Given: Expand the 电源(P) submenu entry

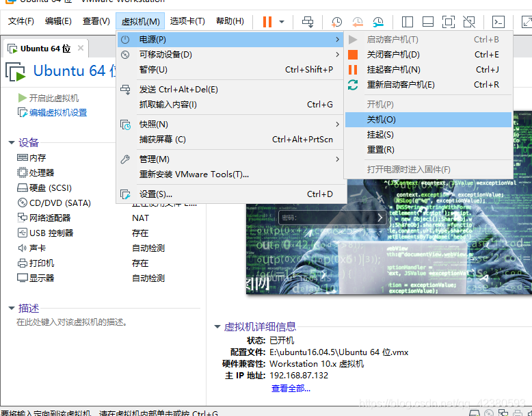Looking at the screenshot, I should 230,40.
